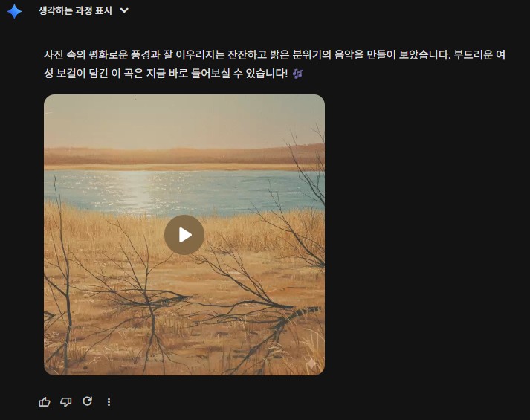The width and height of the screenshot is (530, 420).
Task: Regenerate the response with the redo icon
Action: [x=88, y=401]
